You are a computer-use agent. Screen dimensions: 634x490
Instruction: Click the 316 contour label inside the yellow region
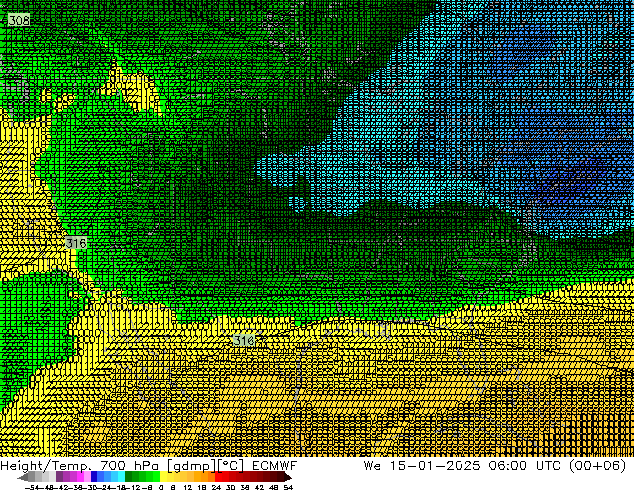[244, 340]
